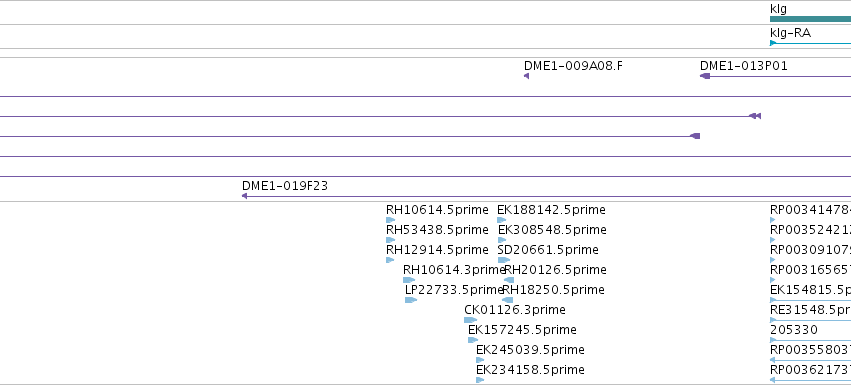Select the DME1-019F23 clone arrowhead
This screenshot has width=851, height=385.
click(x=245, y=196)
